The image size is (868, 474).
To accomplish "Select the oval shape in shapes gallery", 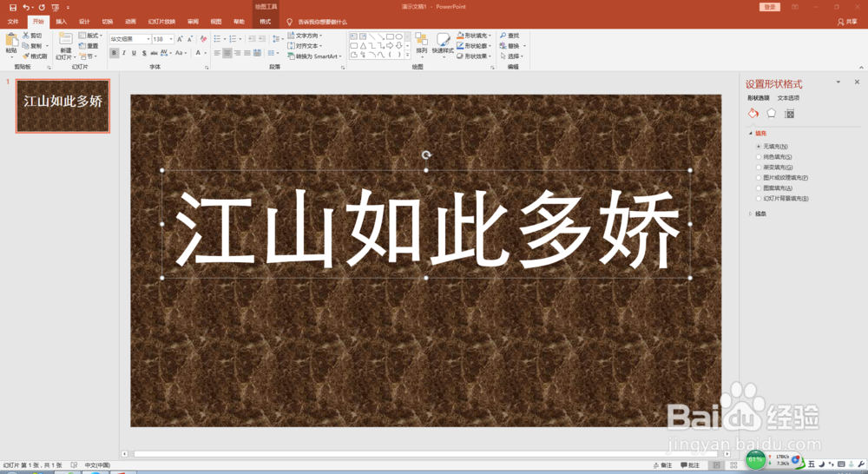I will [x=398, y=36].
